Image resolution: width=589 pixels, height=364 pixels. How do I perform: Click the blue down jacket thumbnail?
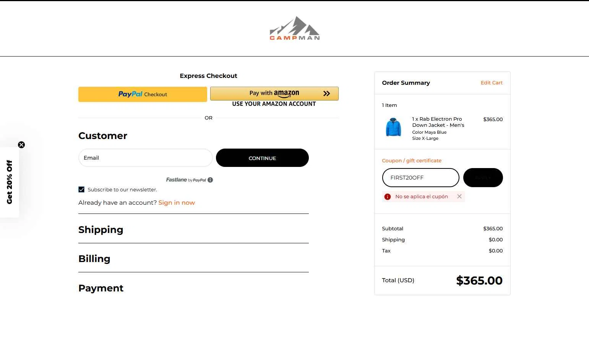(393, 127)
